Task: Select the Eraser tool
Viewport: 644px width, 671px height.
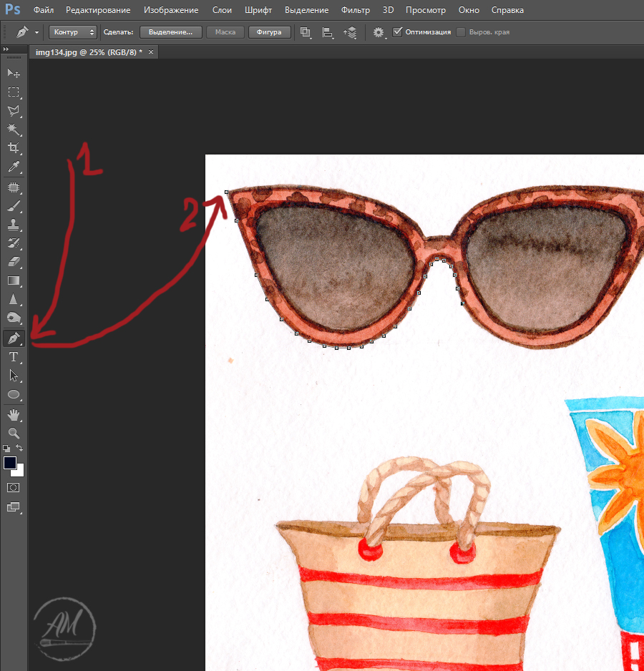Action: [13, 262]
